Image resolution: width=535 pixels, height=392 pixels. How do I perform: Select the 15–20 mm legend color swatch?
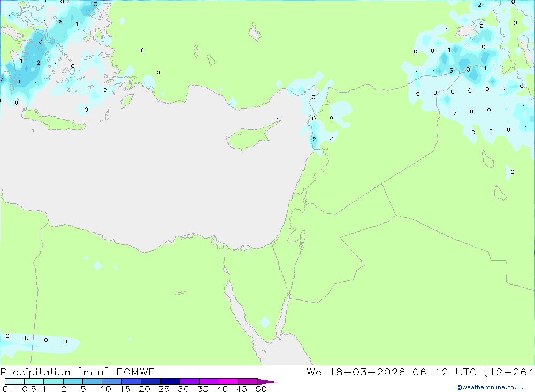[132, 381]
